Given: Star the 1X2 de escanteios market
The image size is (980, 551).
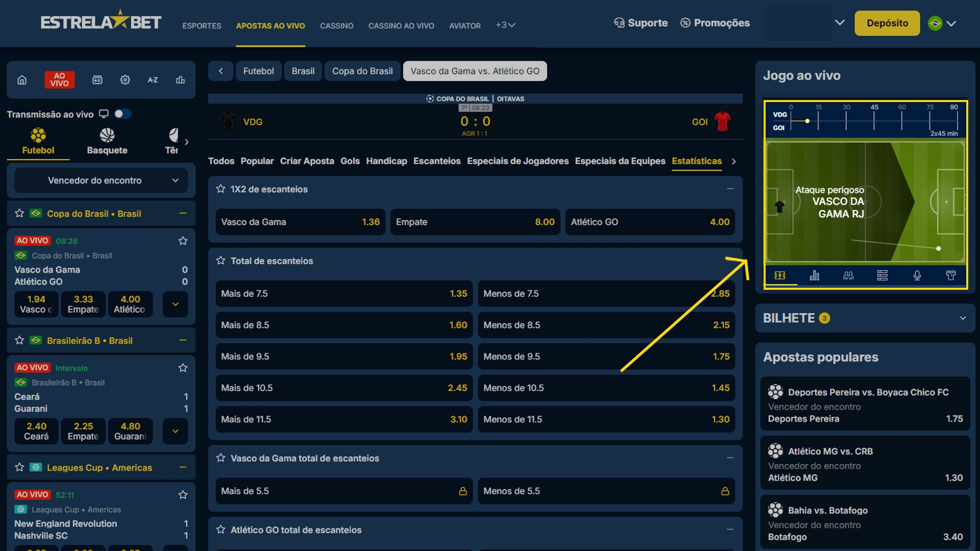Looking at the screenshot, I should point(220,189).
